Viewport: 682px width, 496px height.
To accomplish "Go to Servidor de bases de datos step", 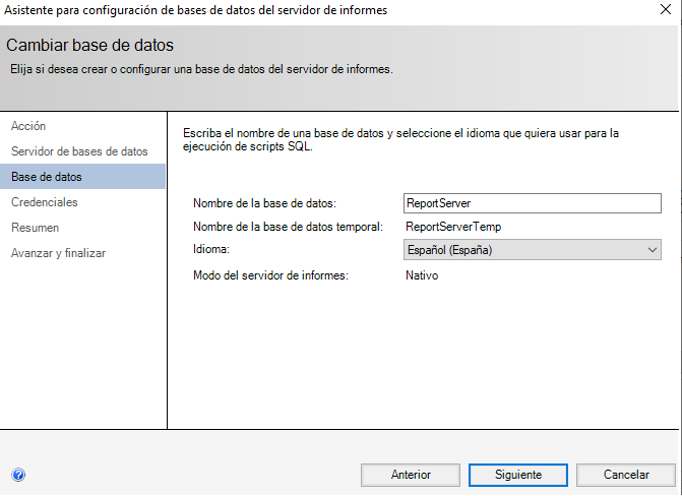I will (79, 151).
